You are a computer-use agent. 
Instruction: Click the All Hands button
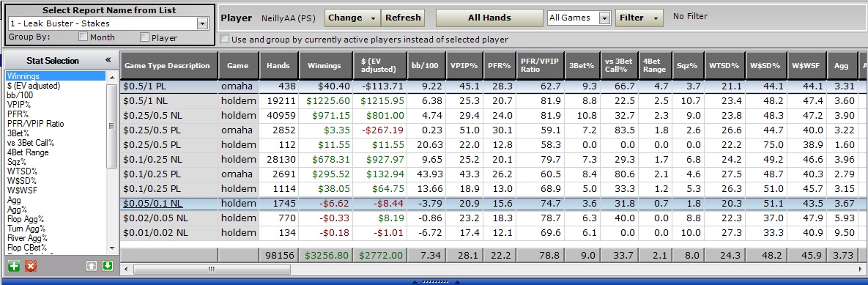point(489,18)
